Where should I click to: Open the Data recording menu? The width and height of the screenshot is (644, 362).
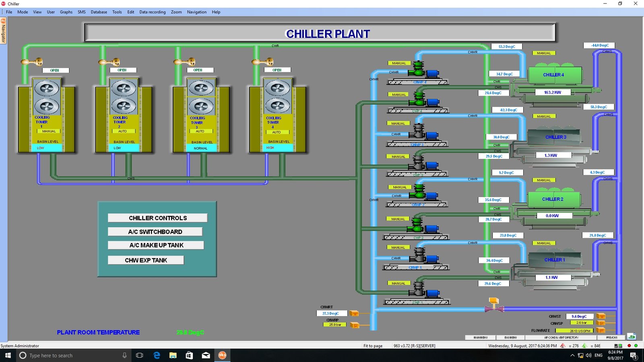153,12
